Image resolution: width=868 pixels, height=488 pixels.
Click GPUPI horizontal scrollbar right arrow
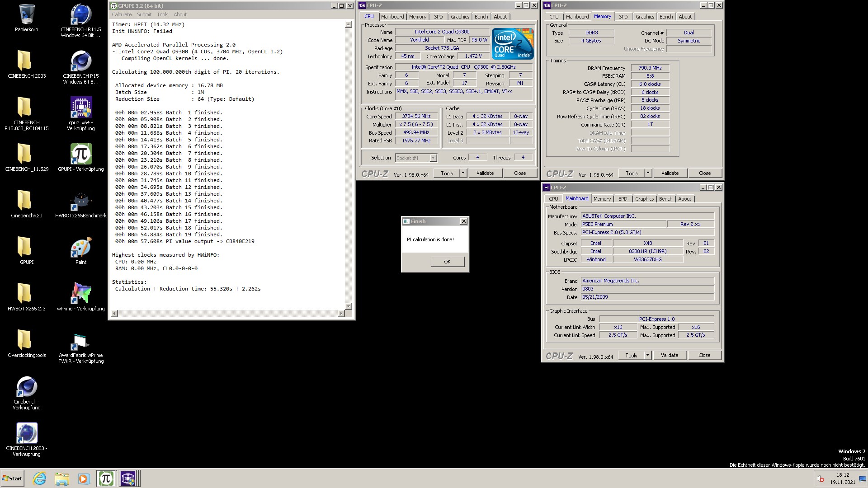[341, 313]
